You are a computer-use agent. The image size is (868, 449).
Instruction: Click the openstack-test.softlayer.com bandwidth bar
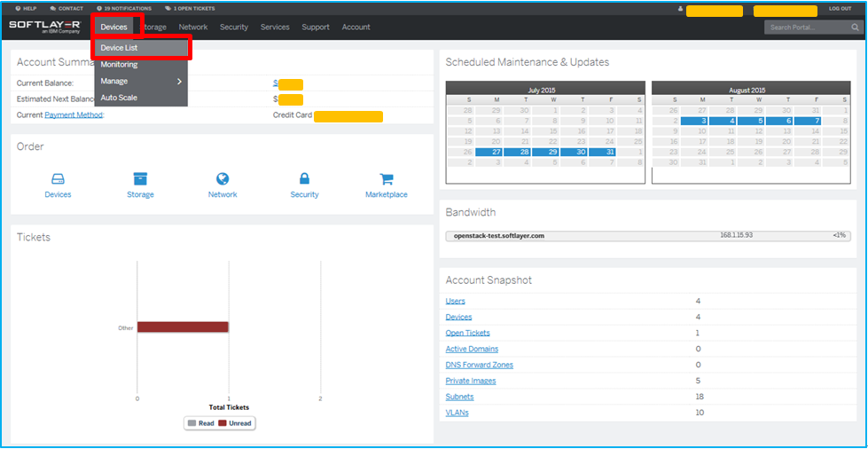pyautogui.click(x=648, y=236)
